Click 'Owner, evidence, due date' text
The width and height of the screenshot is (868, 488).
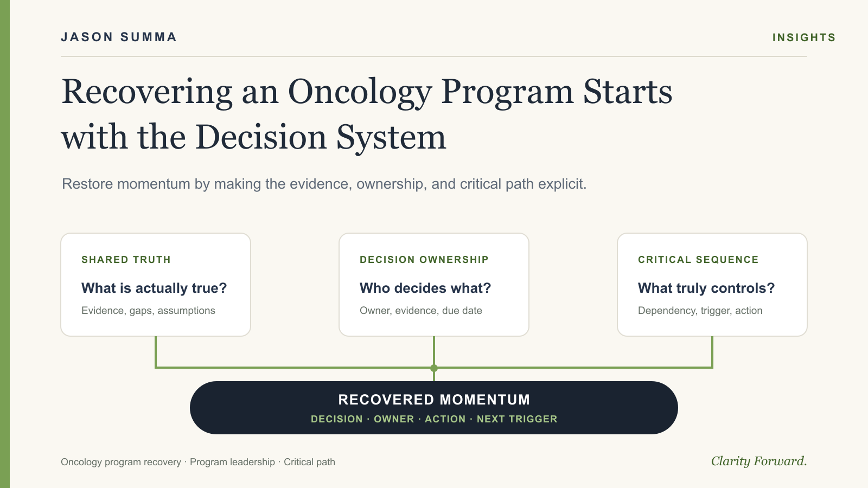[x=421, y=311]
